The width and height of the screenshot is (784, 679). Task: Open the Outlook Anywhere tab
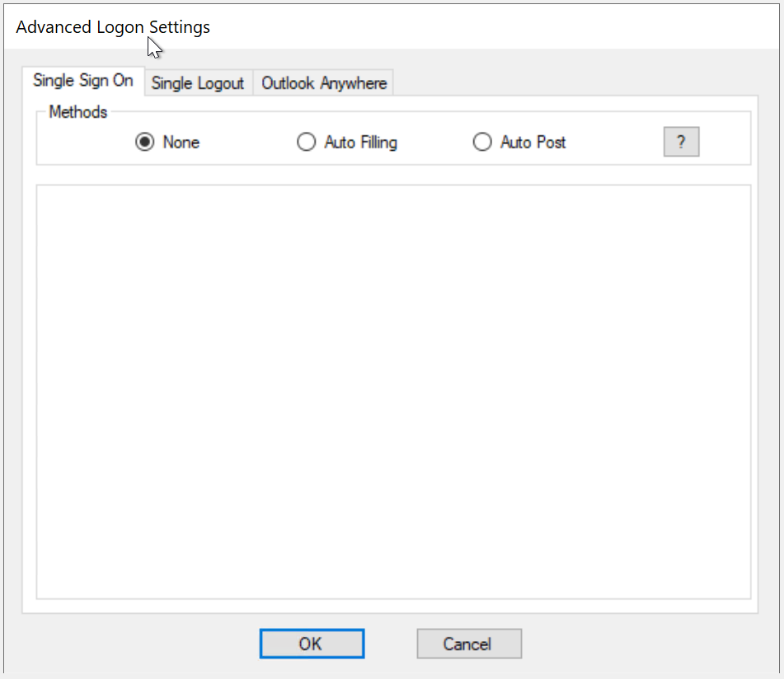pos(324,83)
